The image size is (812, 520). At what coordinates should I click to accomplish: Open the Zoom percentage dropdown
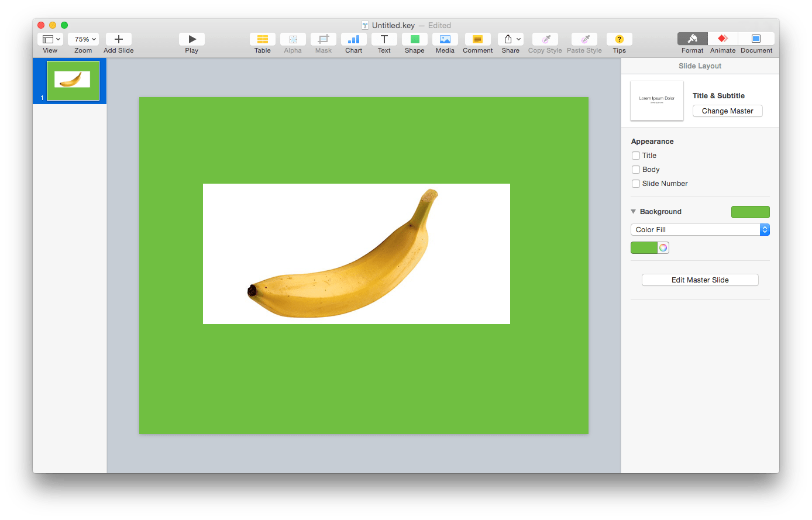pyautogui.click(x=83, y=39)
